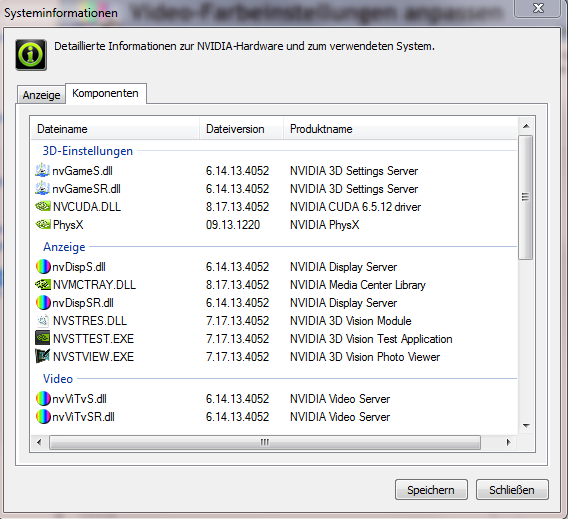The height and width of the screenshot is (519, 568).
Task: Click nvViTvSR.dll's NVIDIA Video Server text
Action: click(x=340, y=417)
